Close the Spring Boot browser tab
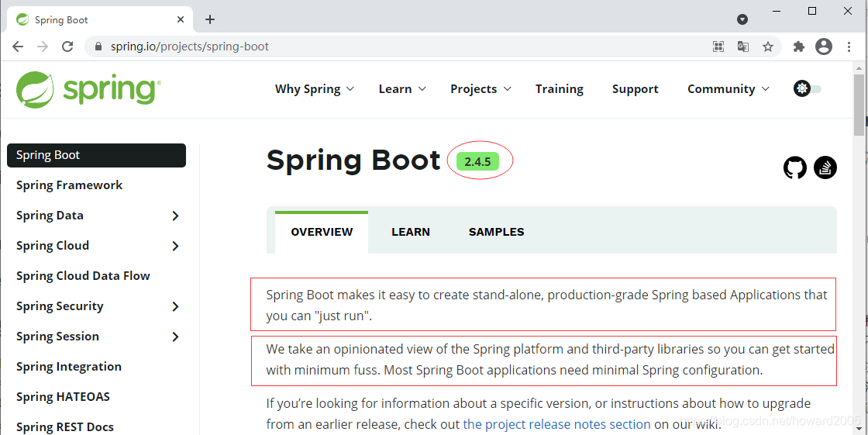This screenshot has width=868, height=435. click(181, 19)
